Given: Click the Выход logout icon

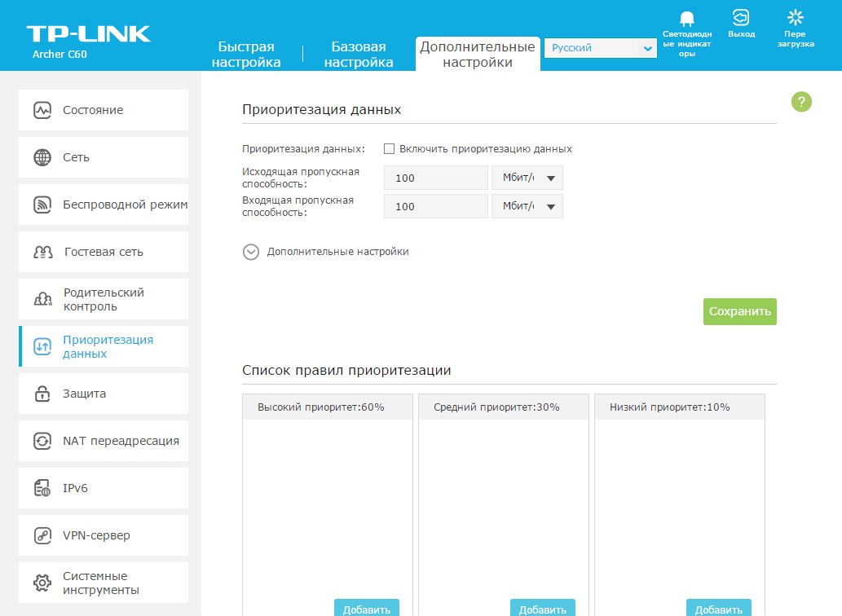Looking at the screenshot, I should (x=741, y=18).
